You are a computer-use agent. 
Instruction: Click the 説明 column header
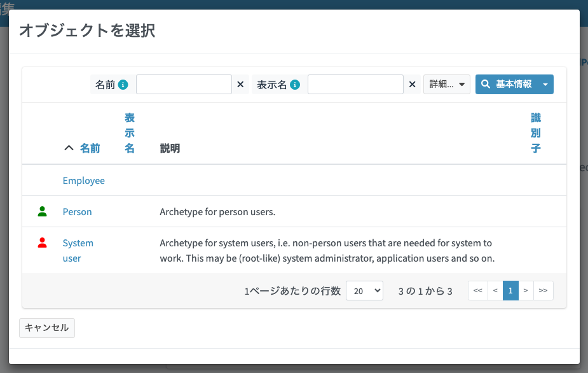(170, 148)
